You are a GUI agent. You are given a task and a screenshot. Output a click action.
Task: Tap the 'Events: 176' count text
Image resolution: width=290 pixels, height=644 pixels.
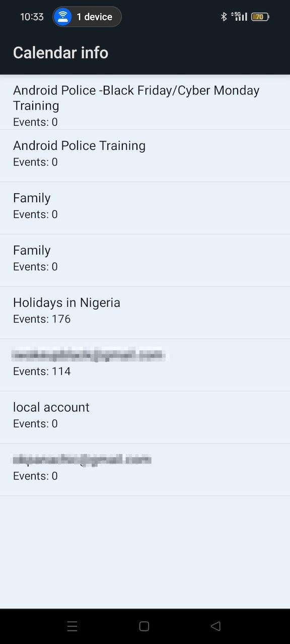click(x=42, y=319)
